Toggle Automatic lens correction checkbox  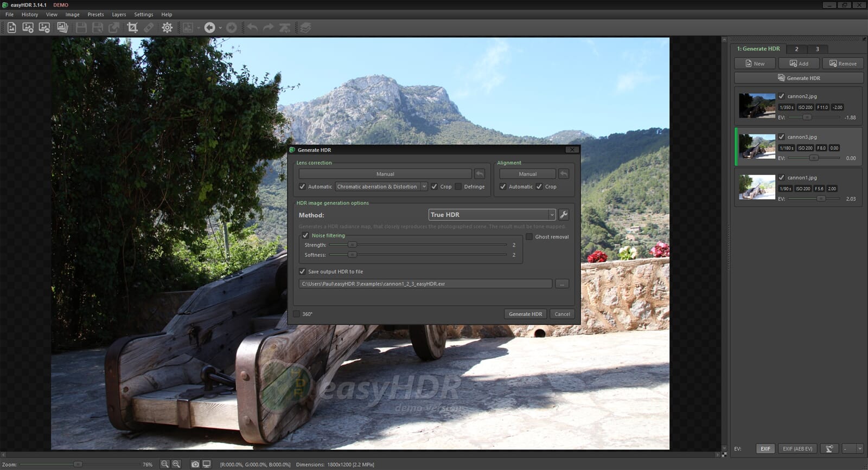302,186
